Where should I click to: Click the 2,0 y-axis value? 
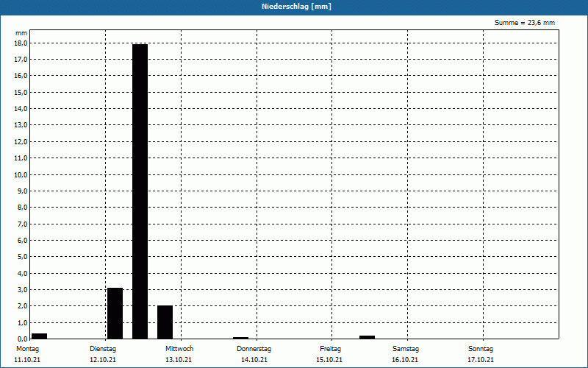point(23,306)
